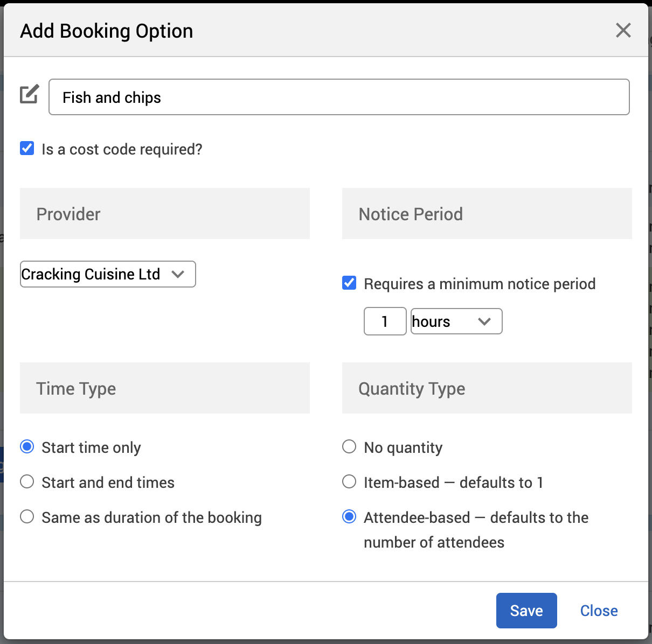Click the Notice Period section header

click(487, 214)
